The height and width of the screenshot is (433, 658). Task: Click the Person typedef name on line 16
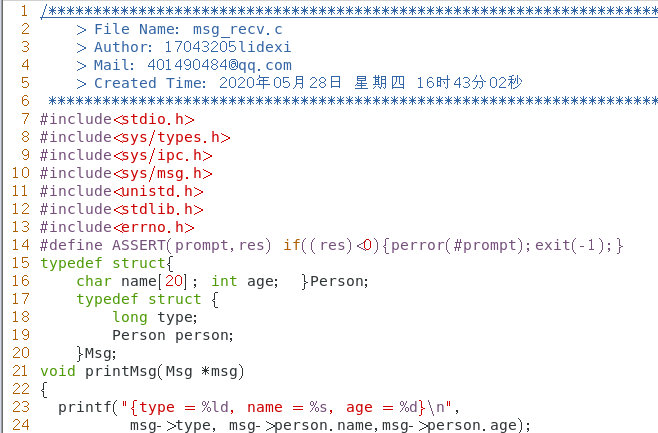point(337,281)
